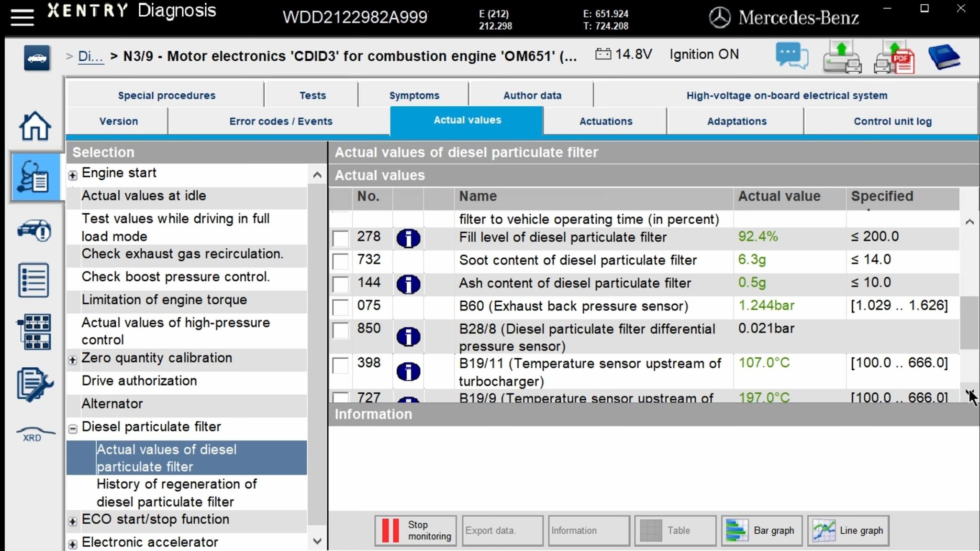Viewport: 980px width, 551px height.
Task: Check the box for row 144 ash content
Action: [x=341, y=284]
